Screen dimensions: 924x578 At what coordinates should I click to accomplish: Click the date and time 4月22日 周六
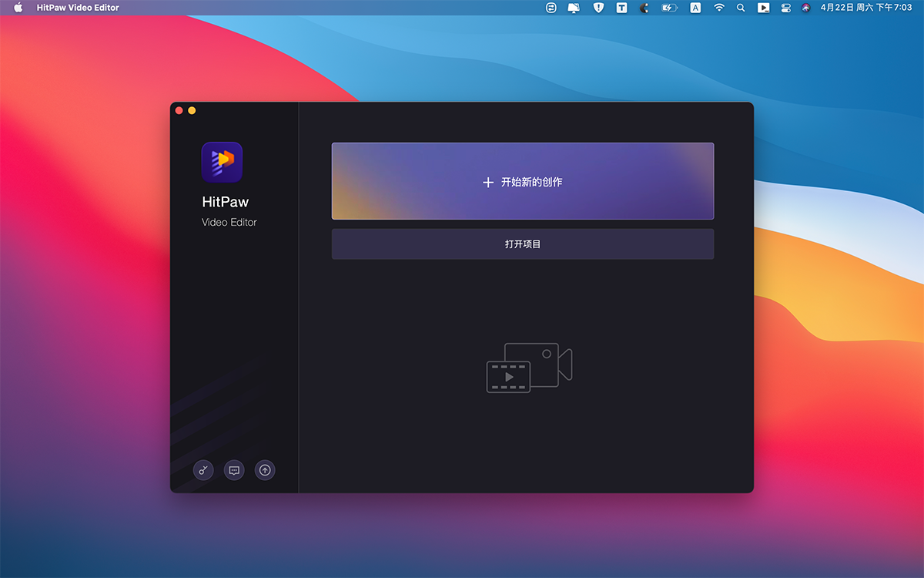coord(866,8)
